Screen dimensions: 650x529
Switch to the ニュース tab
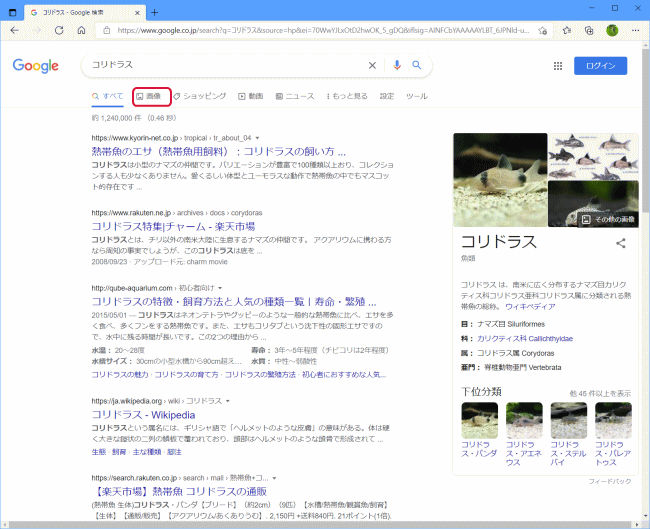click(295, 96)
